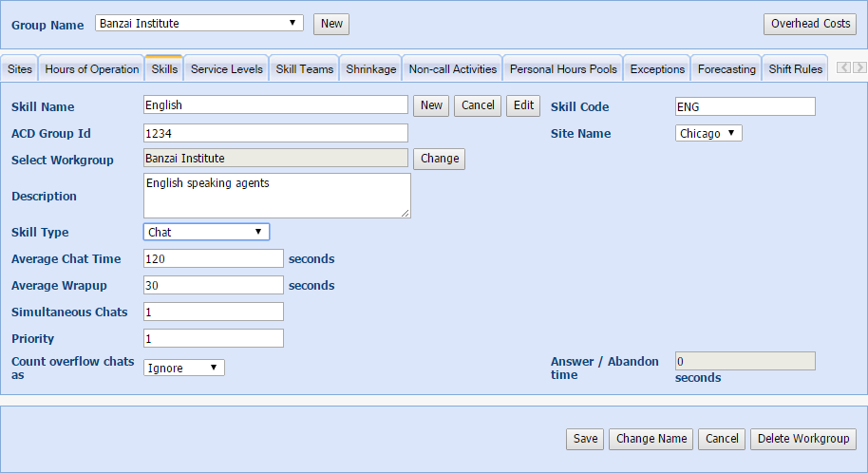This screenshot has width=868, height=473.
Task: Open the Site Name dropdown
Action: point(708,133)
